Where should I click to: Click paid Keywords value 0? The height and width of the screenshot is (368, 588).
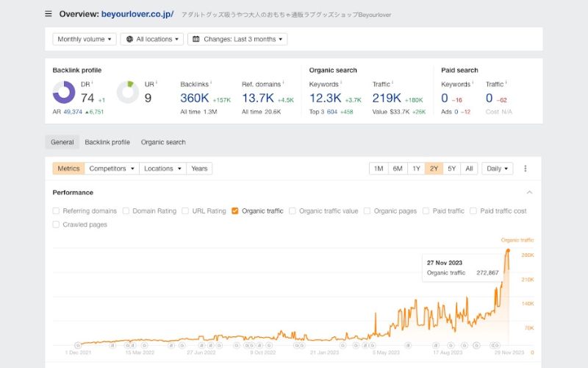point(445,98)
